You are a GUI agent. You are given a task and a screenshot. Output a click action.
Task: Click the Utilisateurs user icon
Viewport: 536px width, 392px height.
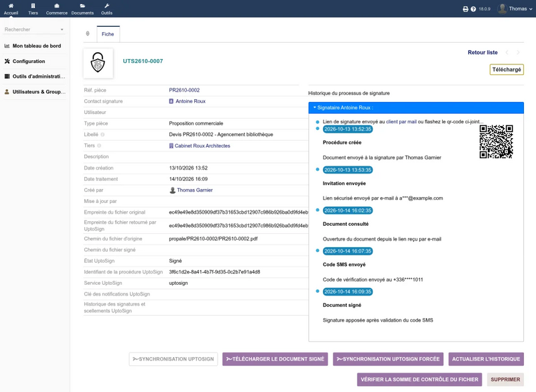(7, 92)
